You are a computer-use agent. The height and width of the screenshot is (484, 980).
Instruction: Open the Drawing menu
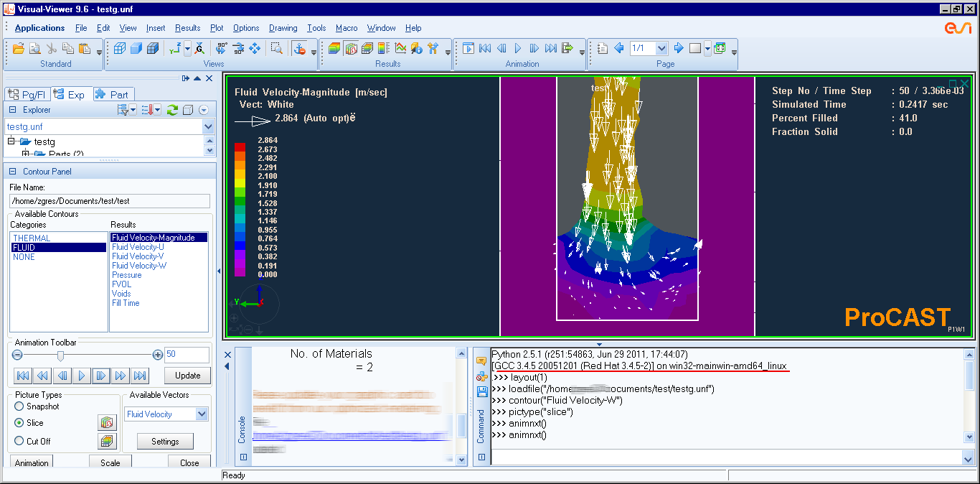click(283, 28)
